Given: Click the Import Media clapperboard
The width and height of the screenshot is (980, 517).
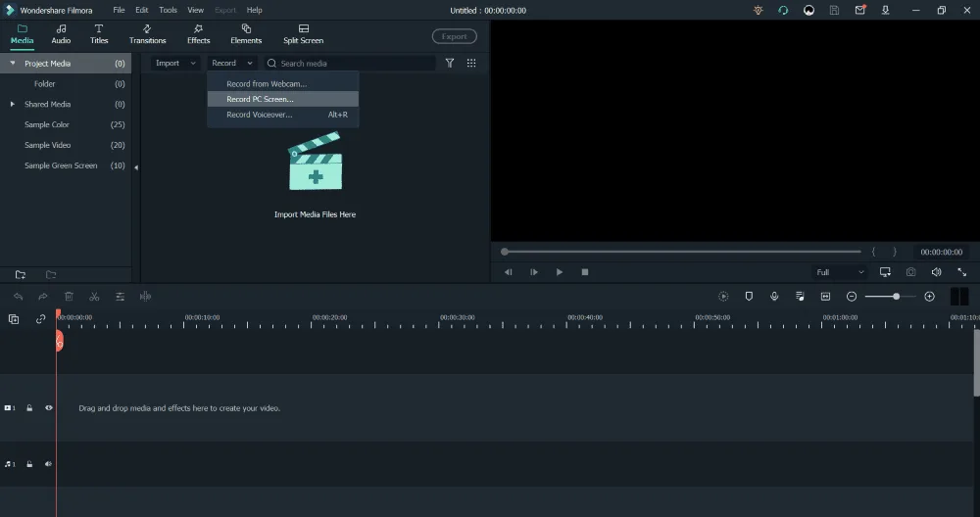Looking at the screenshot, I should tap(315, 161).
